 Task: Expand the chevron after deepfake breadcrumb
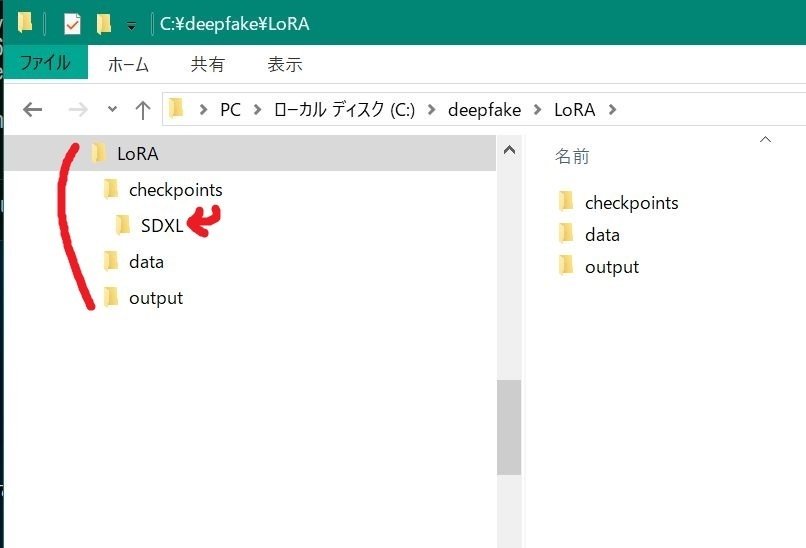[x=537, y=109]
